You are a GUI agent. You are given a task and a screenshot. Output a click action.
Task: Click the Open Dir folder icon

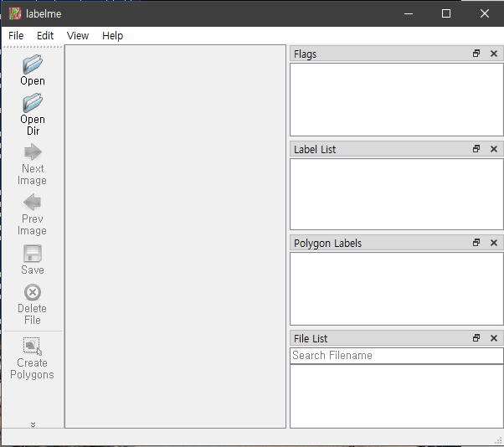33,103
